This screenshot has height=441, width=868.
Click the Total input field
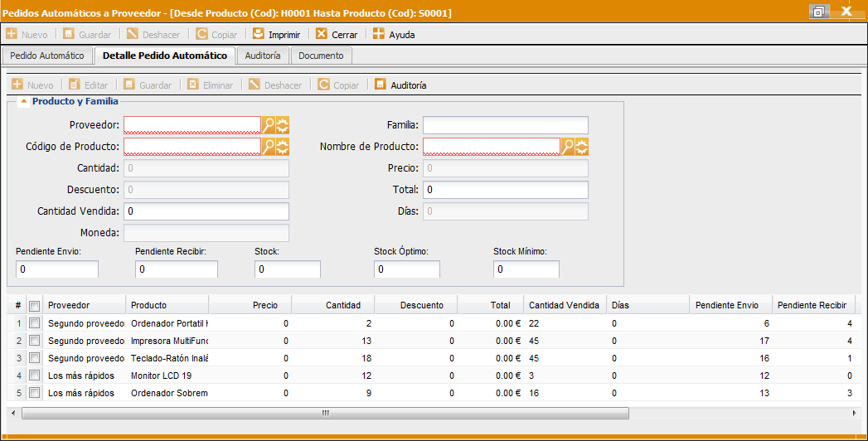pyautogui.click(x=506, y=190)
